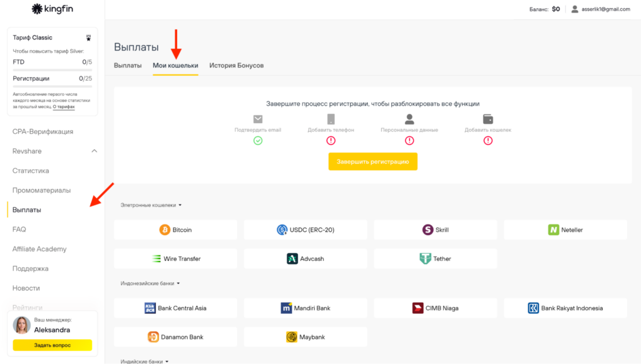The height and width of the screenshot is (364, 641).
Task: Click the Mandiri Bank logo icon
Action: click(x=286, y=308)
